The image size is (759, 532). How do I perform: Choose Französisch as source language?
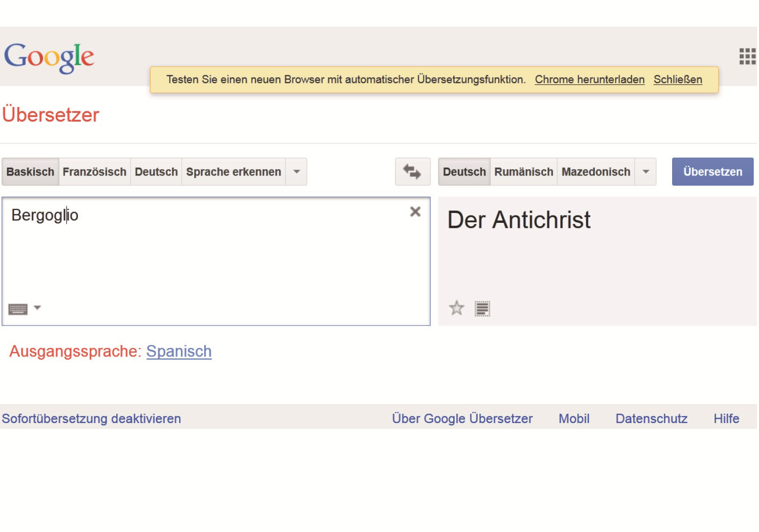pos(94,172)
